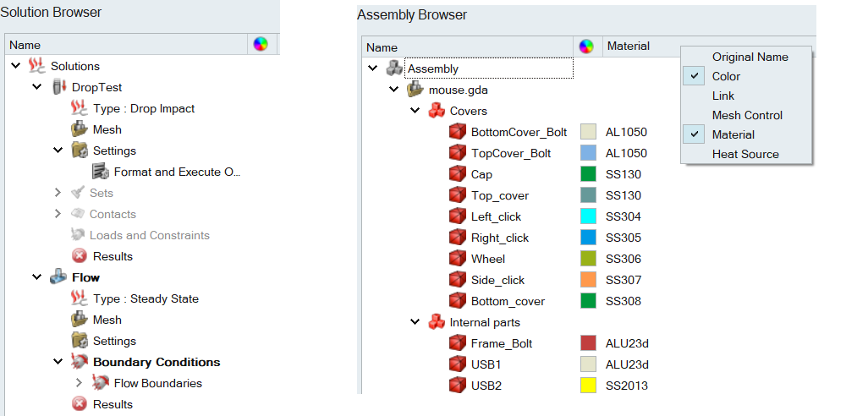Image resolution: width=868 pixels, height=416 pixels.
Task: Click the Format and Execute Options icon
Action: 101,172
